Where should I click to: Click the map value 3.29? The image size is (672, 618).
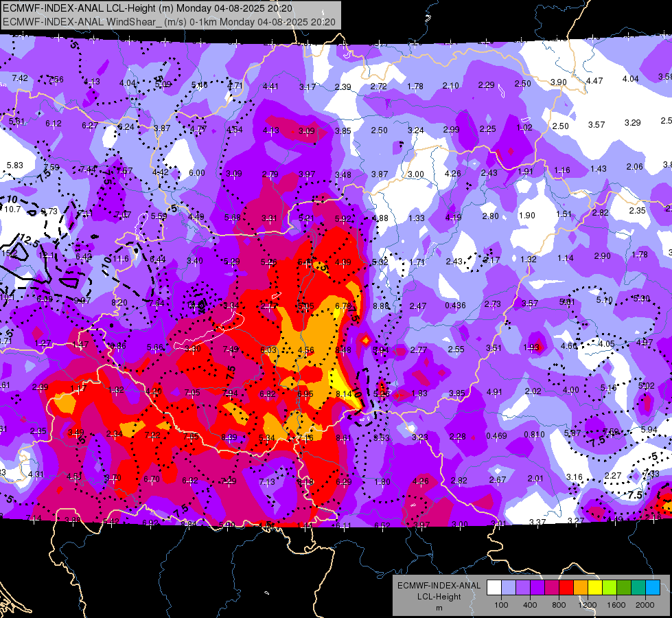tap(633, 123)
